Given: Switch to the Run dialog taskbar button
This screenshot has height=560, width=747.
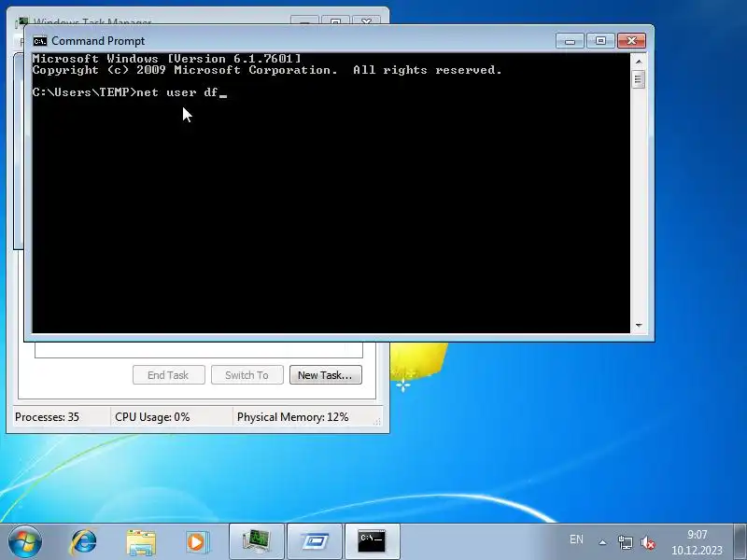Looking at the screenshot, I should 315,541.
